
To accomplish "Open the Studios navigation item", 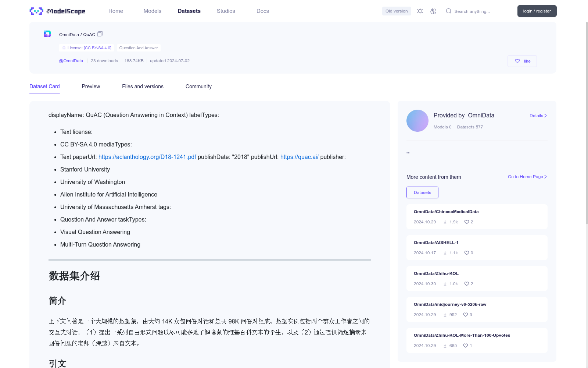I will click(226, 11).
